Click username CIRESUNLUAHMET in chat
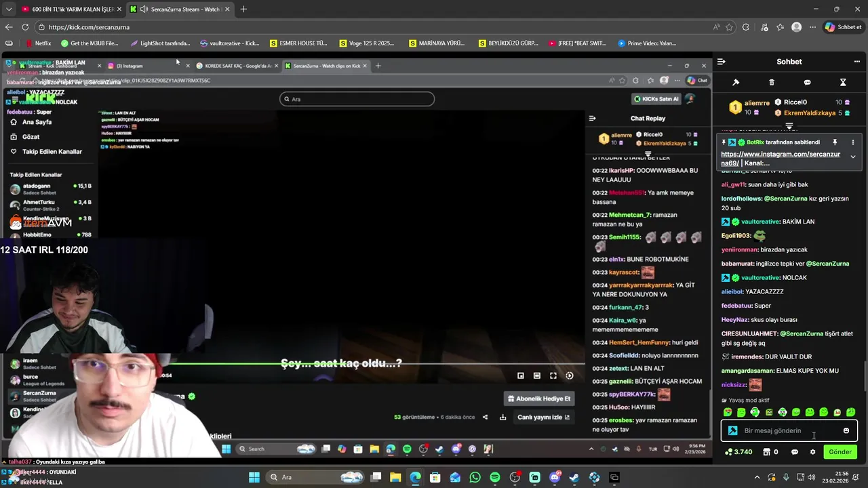The height and width of the screenshot is (488, 868). (x=749, y=333)
